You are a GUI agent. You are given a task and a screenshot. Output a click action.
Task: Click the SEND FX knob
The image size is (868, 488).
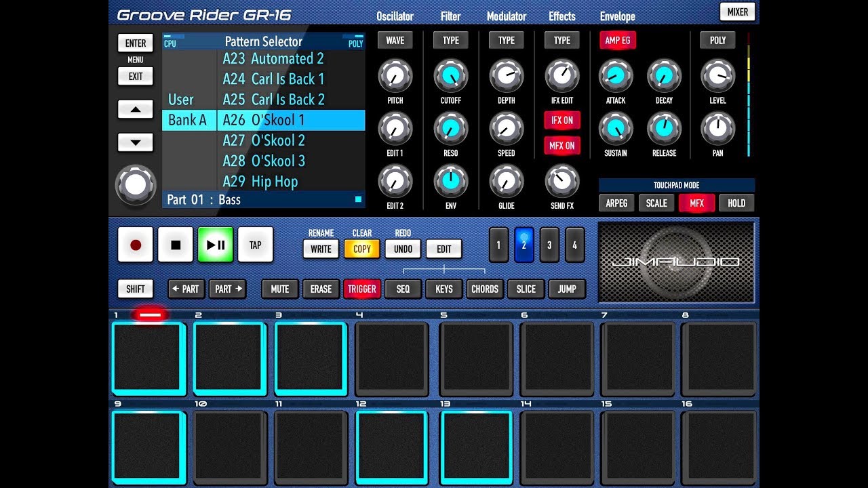coord(562,181)
